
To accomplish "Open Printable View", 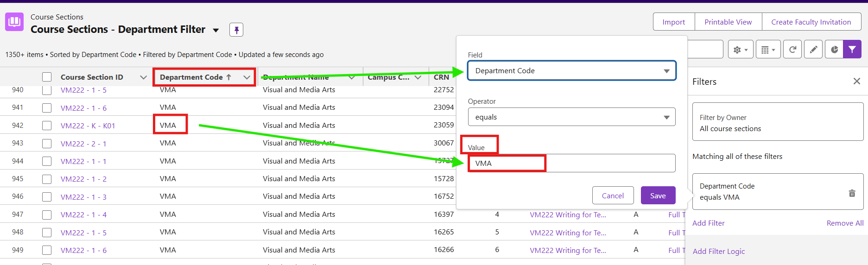I will (x=728, y=22).
